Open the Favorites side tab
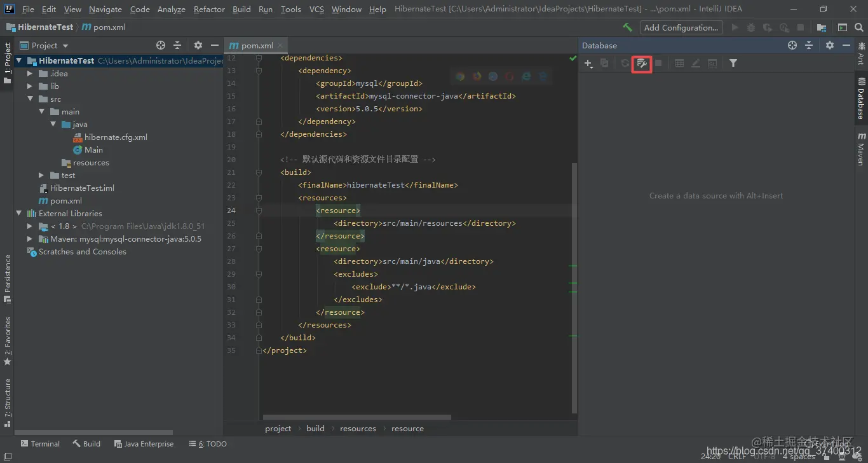 coord(8,342)
